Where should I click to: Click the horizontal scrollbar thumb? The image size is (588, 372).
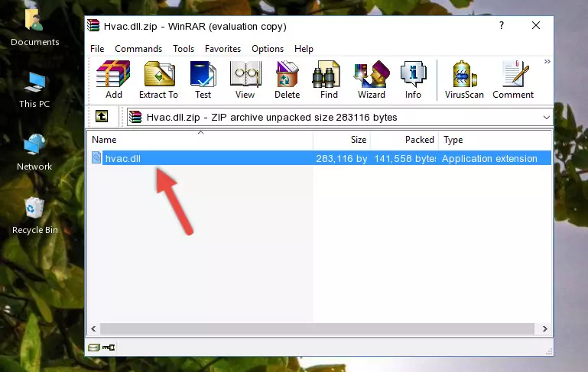point(317,329)
